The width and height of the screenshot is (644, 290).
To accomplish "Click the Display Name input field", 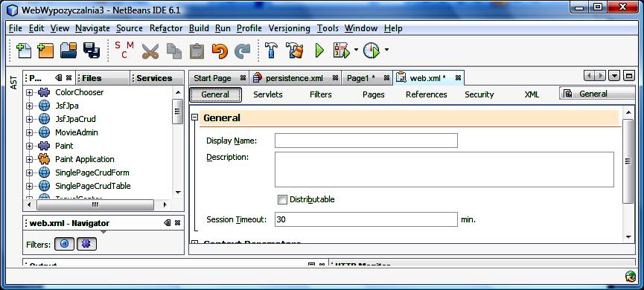I will coord(366,141).
